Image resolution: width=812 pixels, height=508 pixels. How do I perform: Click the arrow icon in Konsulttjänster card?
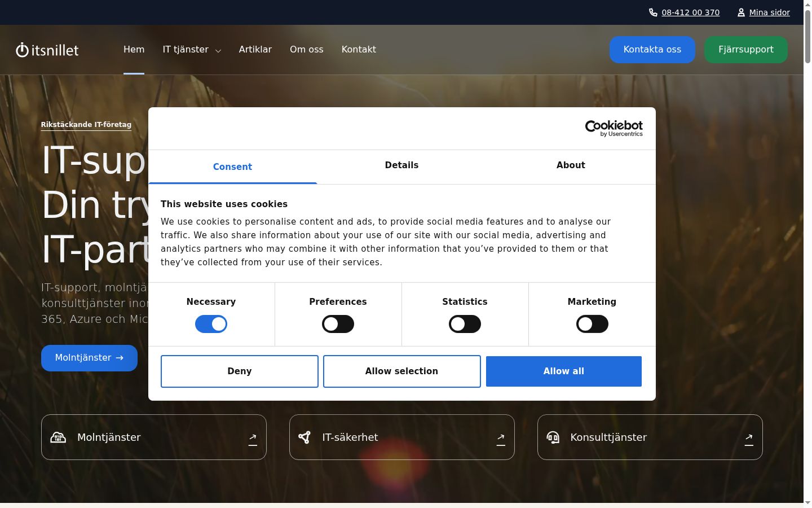(x=749, y=439)
